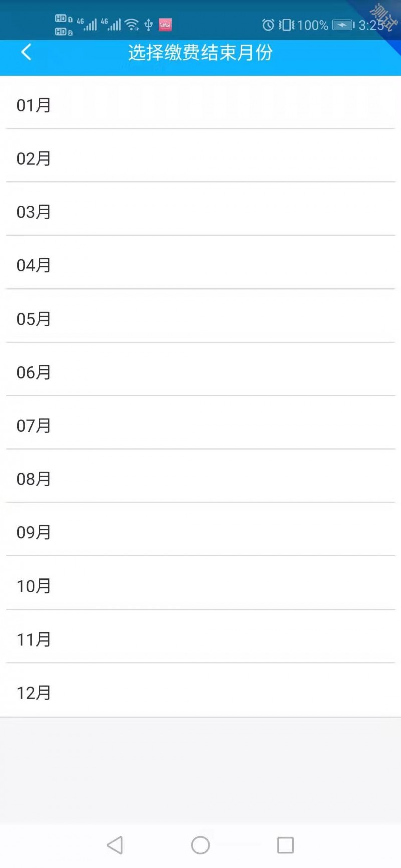Tap the Wi-Fi signal status icon
Image resolution: width=401 pixels, height=868 pixels.
[x=132, y=24]
